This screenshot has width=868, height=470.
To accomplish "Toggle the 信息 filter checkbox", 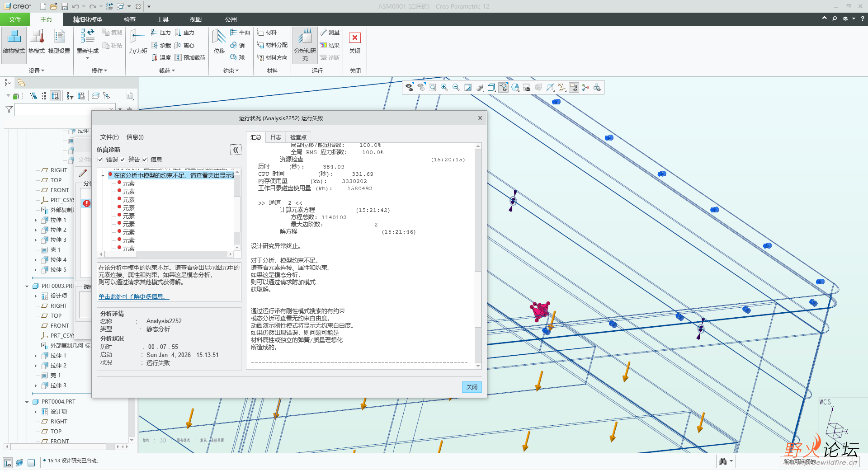I will point(145,160).
